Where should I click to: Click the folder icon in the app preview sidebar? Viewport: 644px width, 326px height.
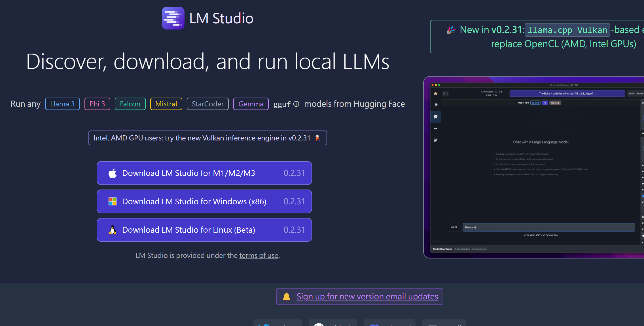436,140
